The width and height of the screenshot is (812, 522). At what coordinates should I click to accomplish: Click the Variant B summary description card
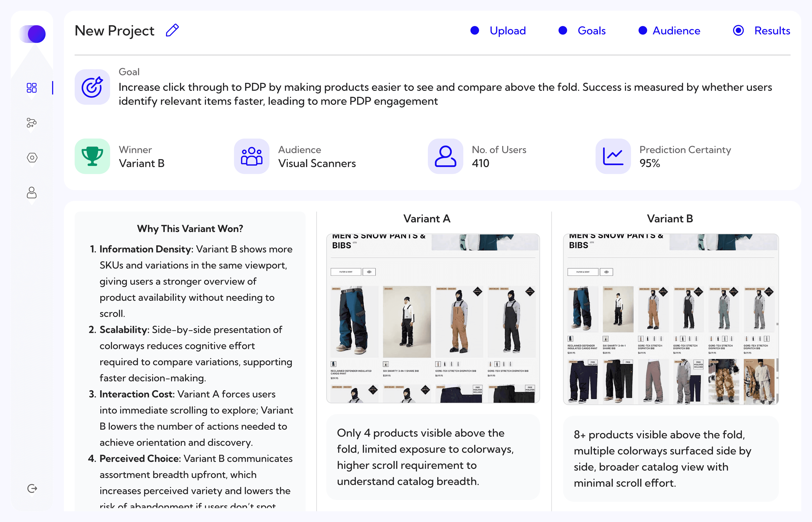[671, 459]
